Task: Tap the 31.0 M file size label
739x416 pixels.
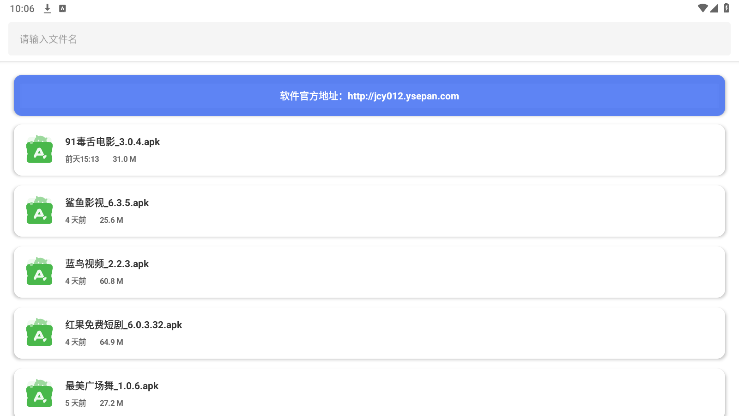Action: 124,159
